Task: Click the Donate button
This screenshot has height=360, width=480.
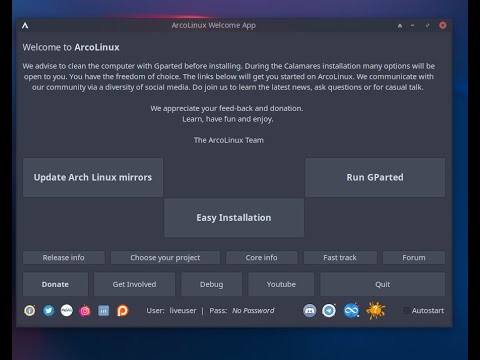Action: (x=55, y=284)
